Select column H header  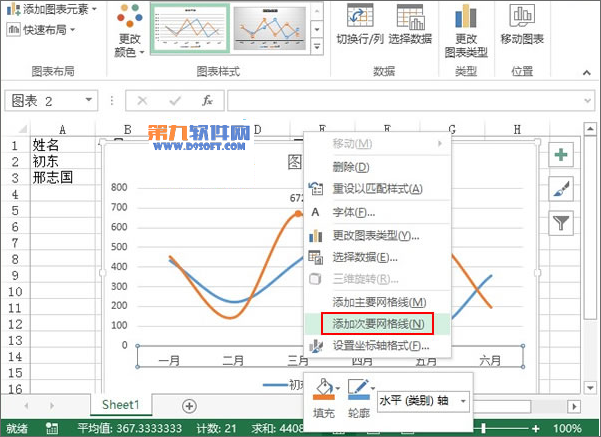(517, 130)
